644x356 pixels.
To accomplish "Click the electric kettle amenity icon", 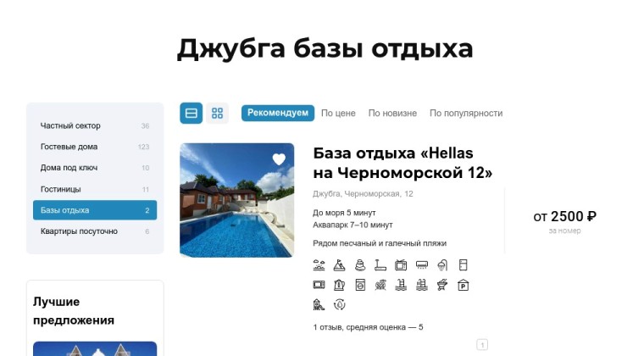I will (339, 285).
